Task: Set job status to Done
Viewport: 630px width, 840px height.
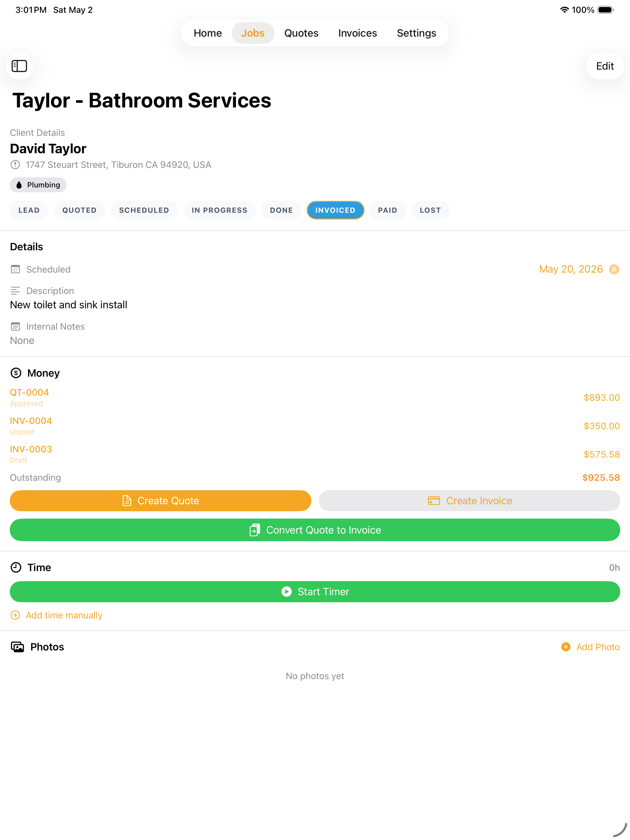Action: 281,210
